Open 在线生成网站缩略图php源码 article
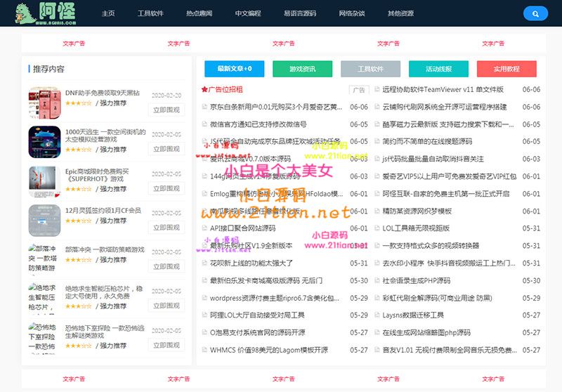562x392 pixels. tap(426, 332)
